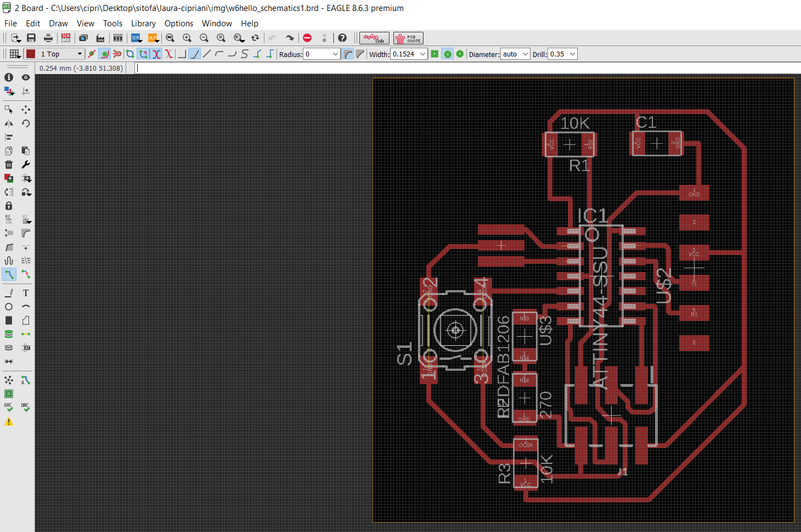This screenshot has width=801, height=532.
Task: Run the DRC design rule check
Action: pyautogui.click(x=26, y=408)
